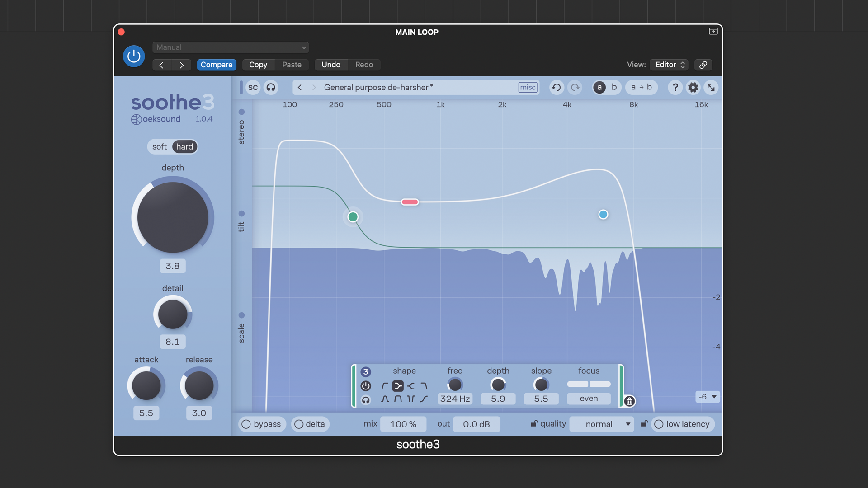
Task: Open the -6 graph range dropdown
Action: [708, 397]
